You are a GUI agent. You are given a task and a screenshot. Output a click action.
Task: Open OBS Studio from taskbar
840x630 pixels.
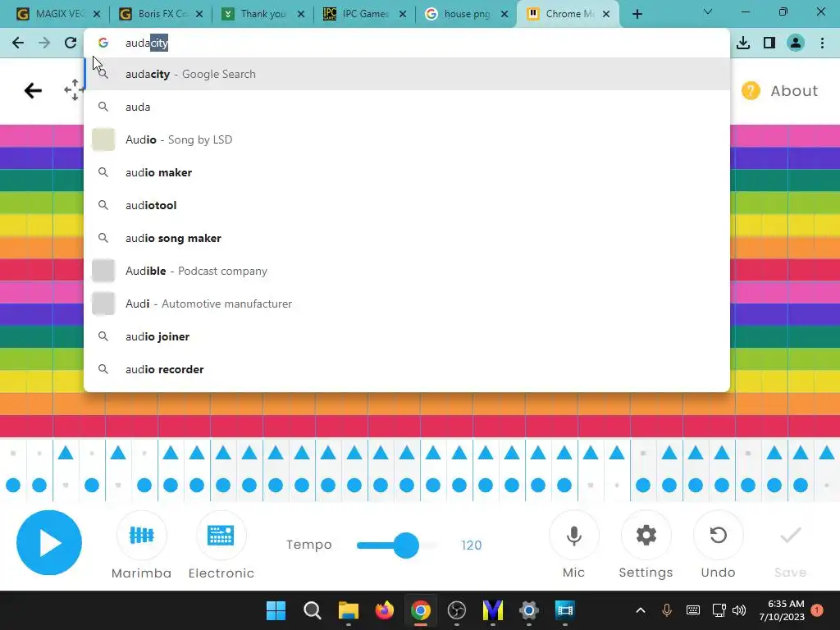pyautogui.click(x=456, y=610)
